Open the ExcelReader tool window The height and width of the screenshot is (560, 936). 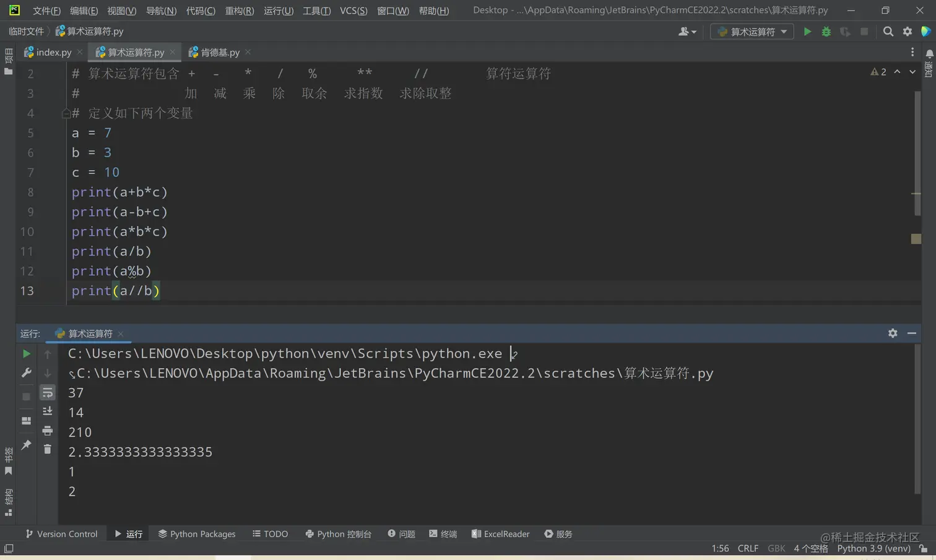coord(501,534)
